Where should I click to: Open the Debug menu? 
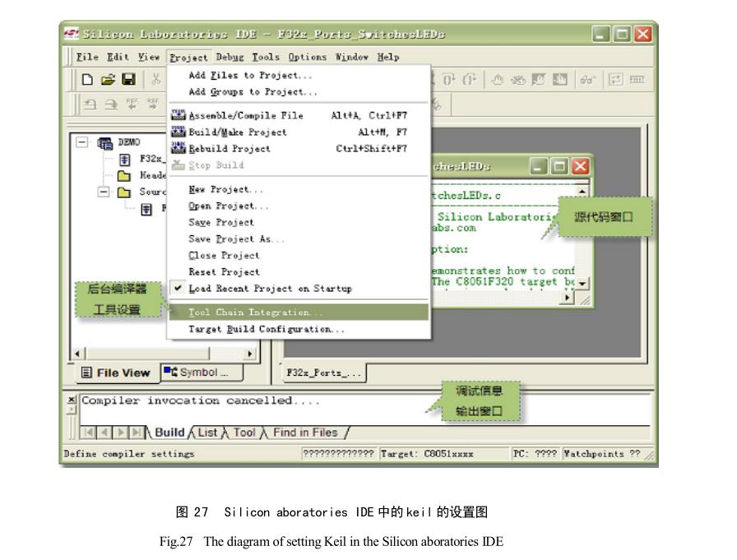[x=231, y=58]
